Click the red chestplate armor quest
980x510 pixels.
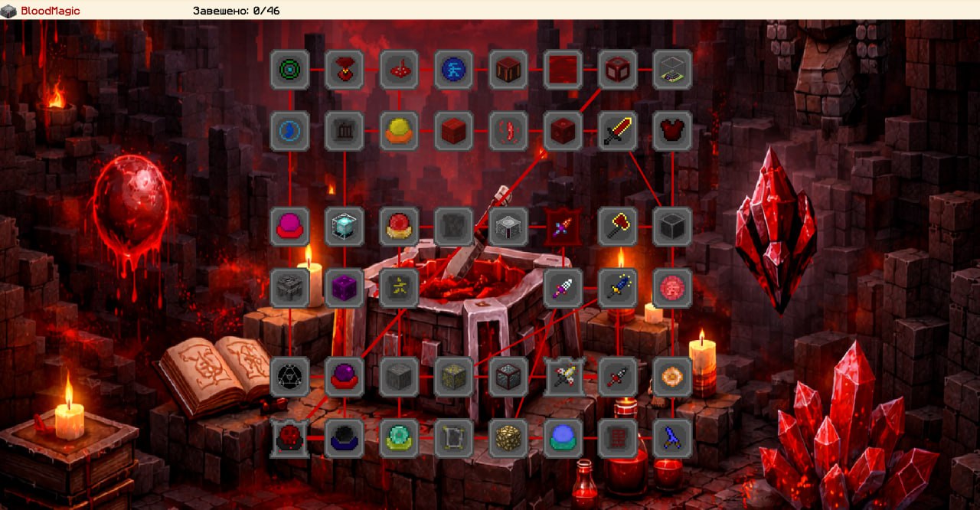[x=672, y=131]
